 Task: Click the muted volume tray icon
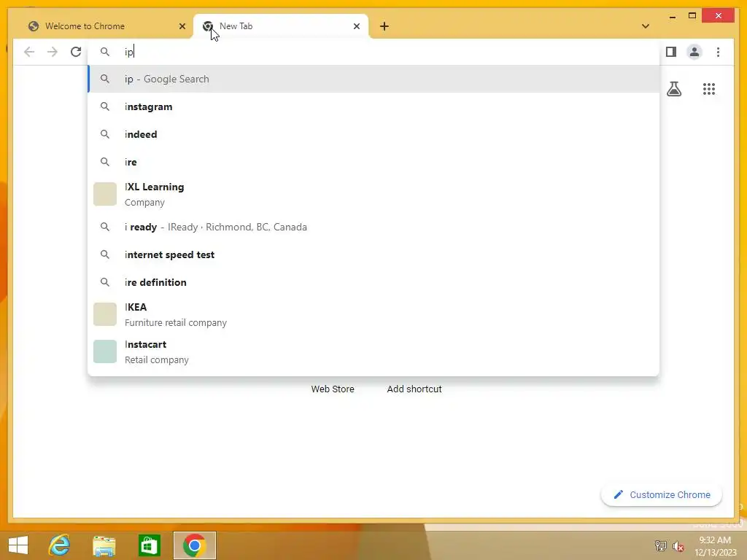pos(678,546)
